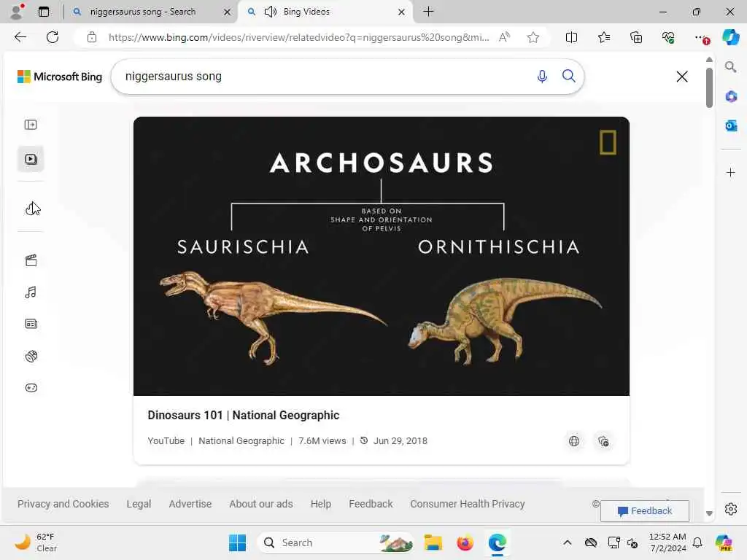The width and height of the screenshot is (747, 560).
Task: Open the Help footer link
Action: 321,504
